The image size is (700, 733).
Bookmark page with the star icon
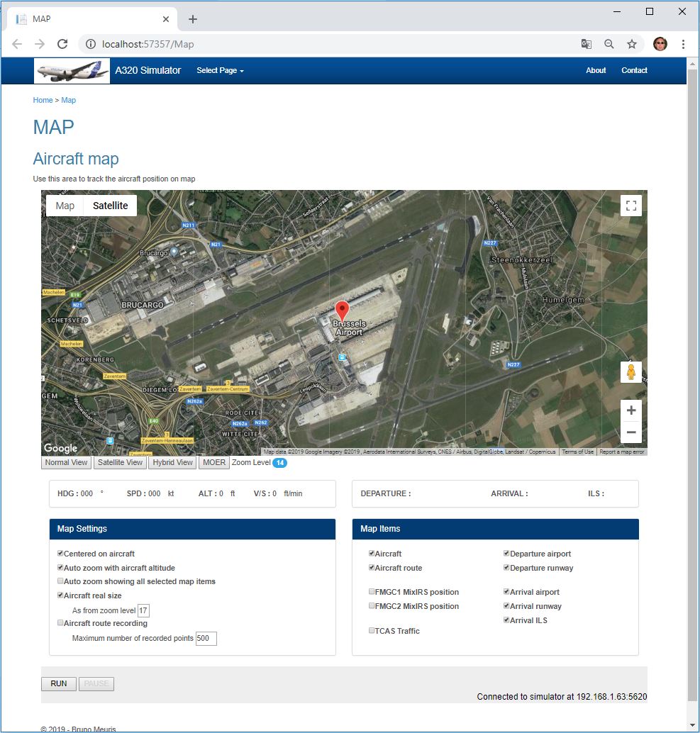pyautogui.click(x=631, y=44)
